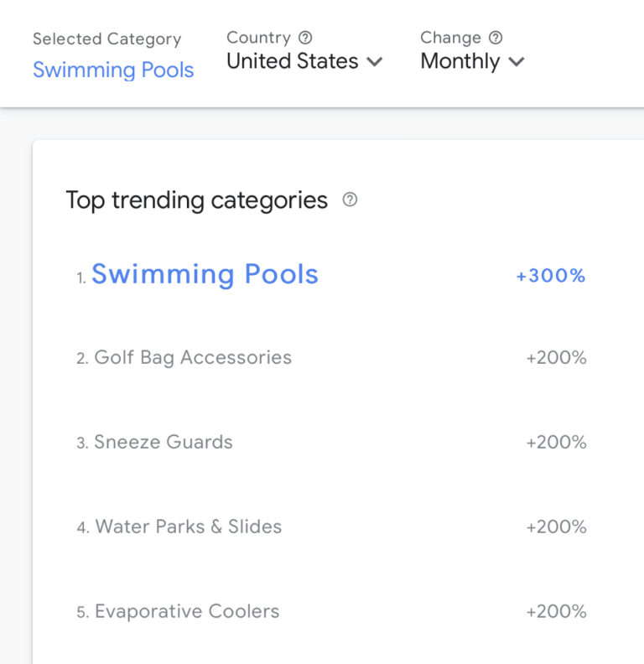This screenshot has width=644, height=664.
Task: Click the +200% value for Water Parks & Slides
Action: (556, 527)
